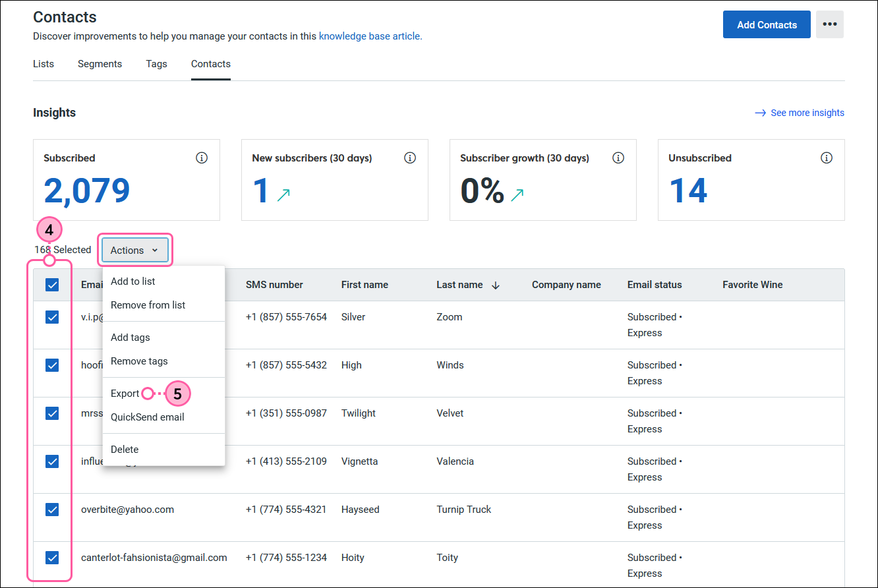Choose Remove from list in Actions menu

163,305
